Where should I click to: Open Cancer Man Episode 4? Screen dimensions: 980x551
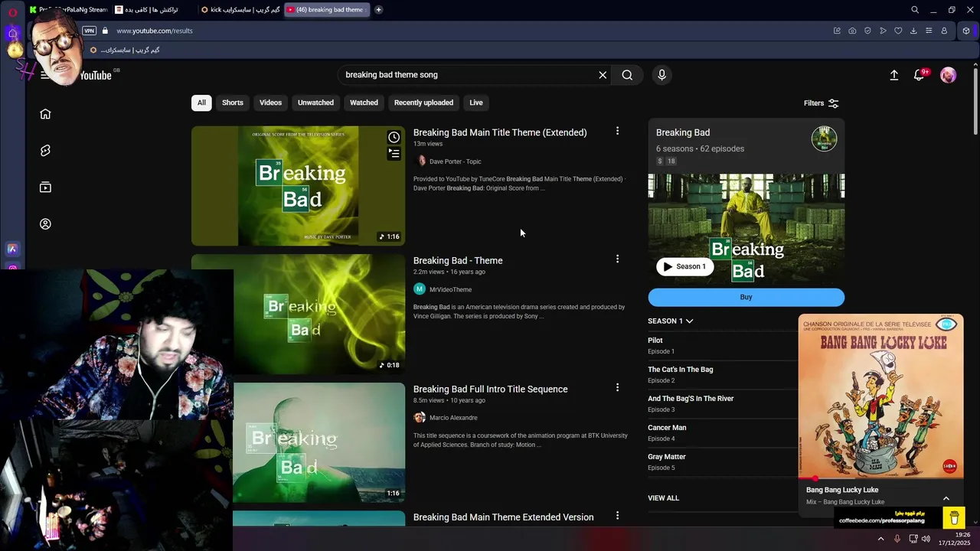tap(720, 432)
